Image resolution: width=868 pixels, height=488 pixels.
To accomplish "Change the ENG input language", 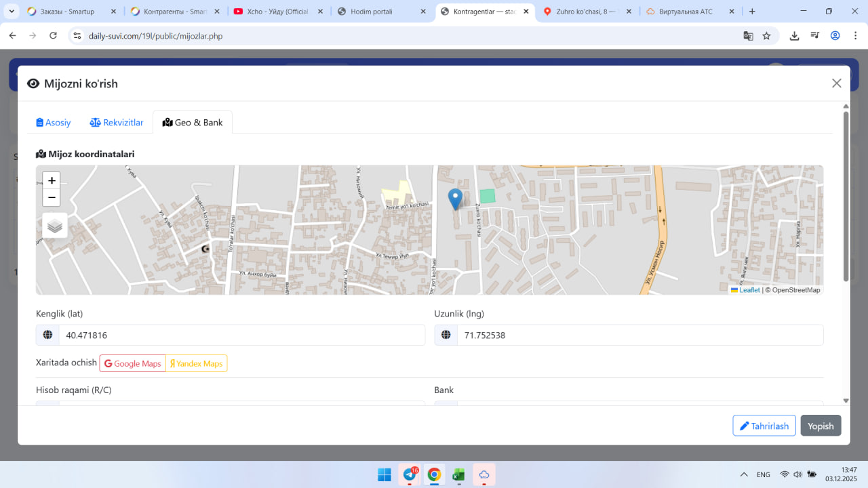I will click(x=764, y=474).
